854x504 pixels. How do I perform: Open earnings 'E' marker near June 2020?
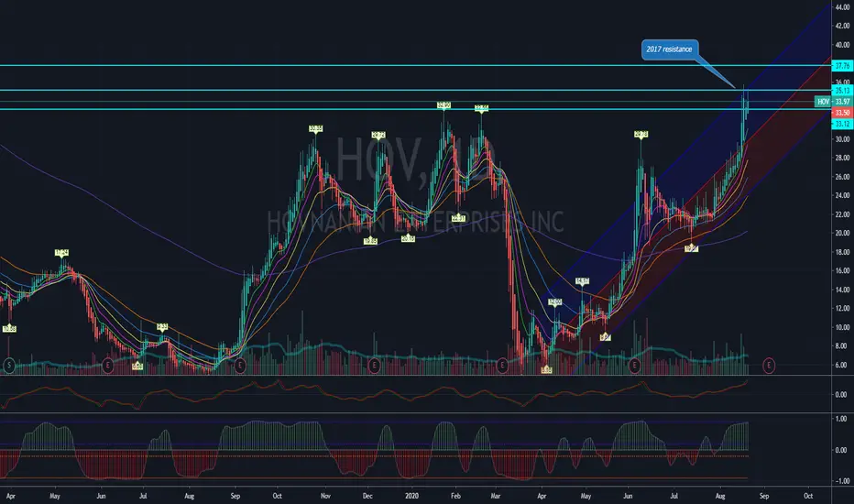point(634,366)
